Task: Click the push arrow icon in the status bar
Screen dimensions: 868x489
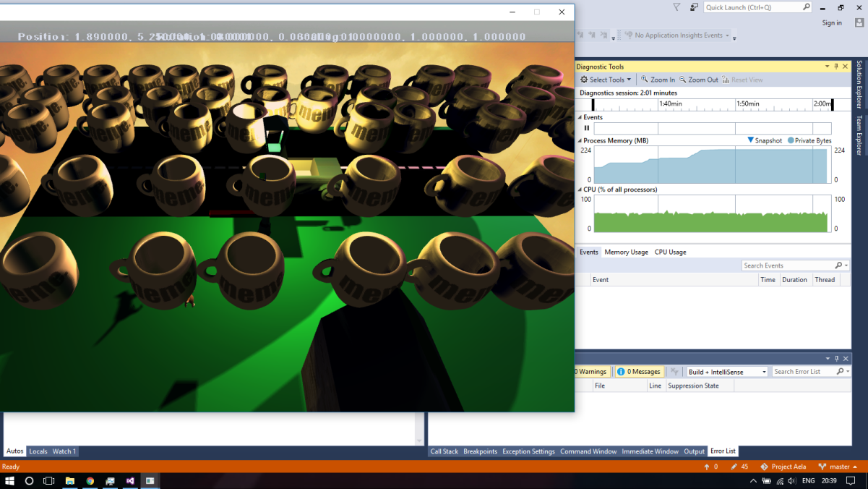Action: [x=708, y=467]
